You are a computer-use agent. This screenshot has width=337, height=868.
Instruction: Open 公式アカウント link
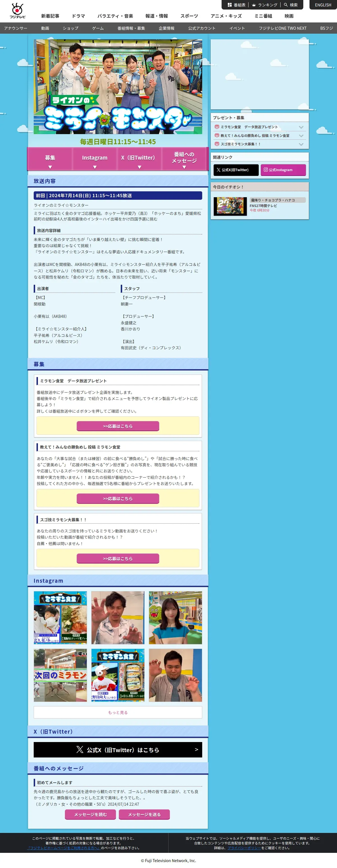[x=202, y=28]
